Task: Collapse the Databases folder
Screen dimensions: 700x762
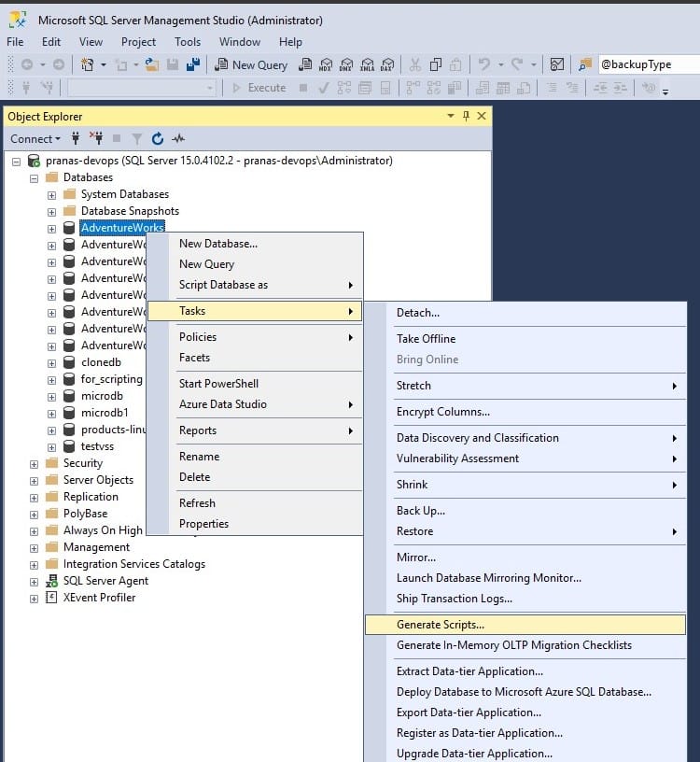Action: tap(34, 178)
